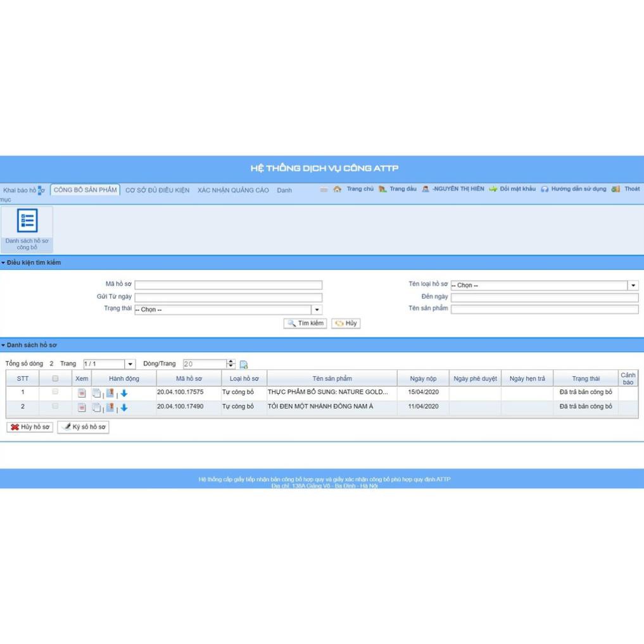
Task: Click the Mã hồ sơ input field
Action: (228, 286)
